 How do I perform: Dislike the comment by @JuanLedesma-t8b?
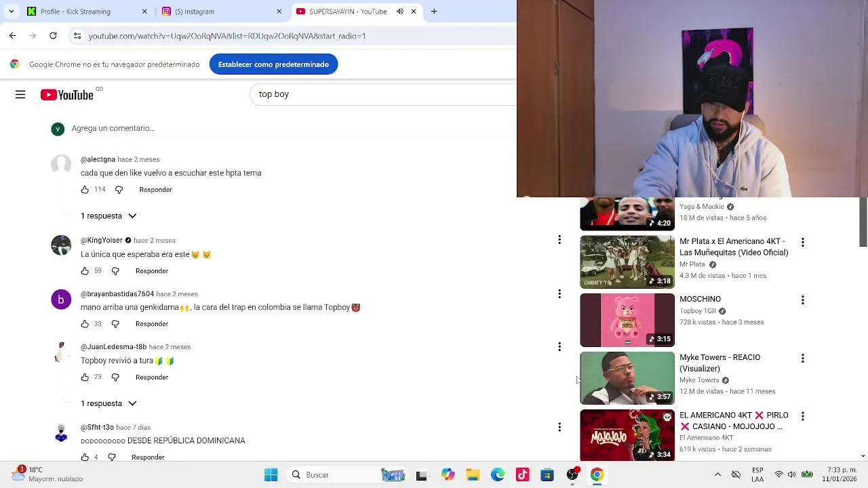tap(115, 378)
